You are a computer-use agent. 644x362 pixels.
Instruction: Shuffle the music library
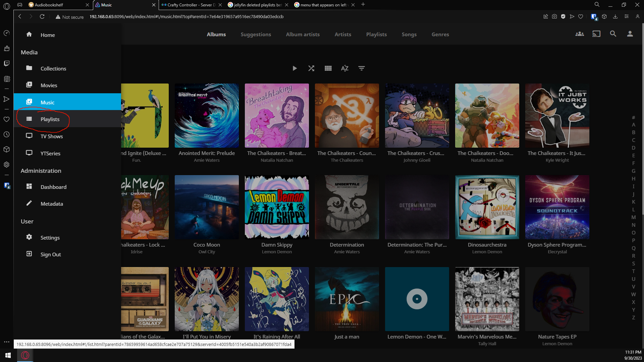point(311,68)
